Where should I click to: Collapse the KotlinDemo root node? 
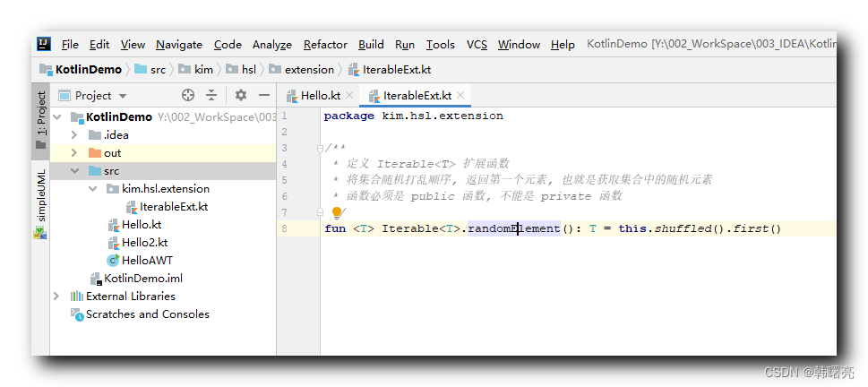(x=56, y=116)
